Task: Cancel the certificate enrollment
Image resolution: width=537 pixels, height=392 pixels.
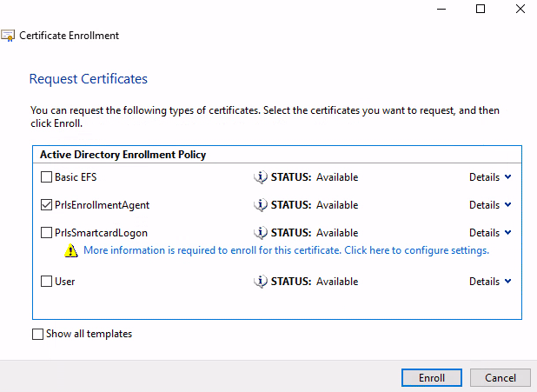Action: [x=500, y=378]
